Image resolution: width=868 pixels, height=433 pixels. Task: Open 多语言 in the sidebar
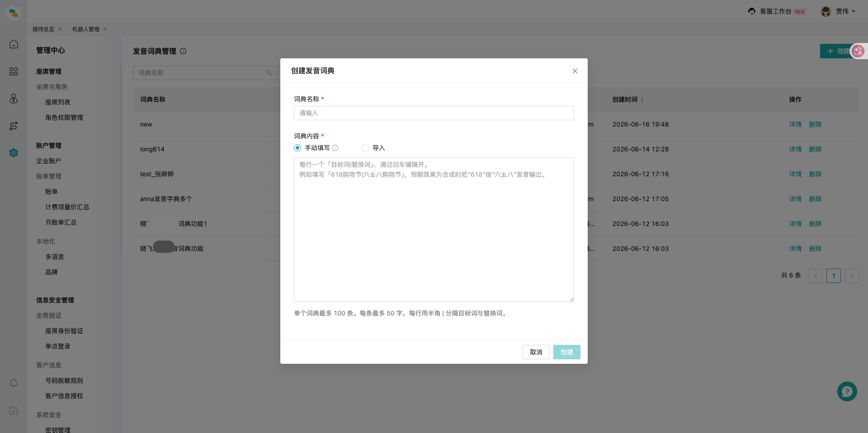click(x=55, y=257)
